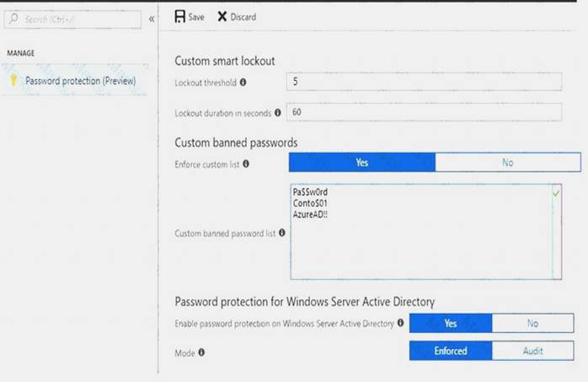This screenshot has width=588, height=382.
Task: Click the Discard X icon
Action: 222,17
